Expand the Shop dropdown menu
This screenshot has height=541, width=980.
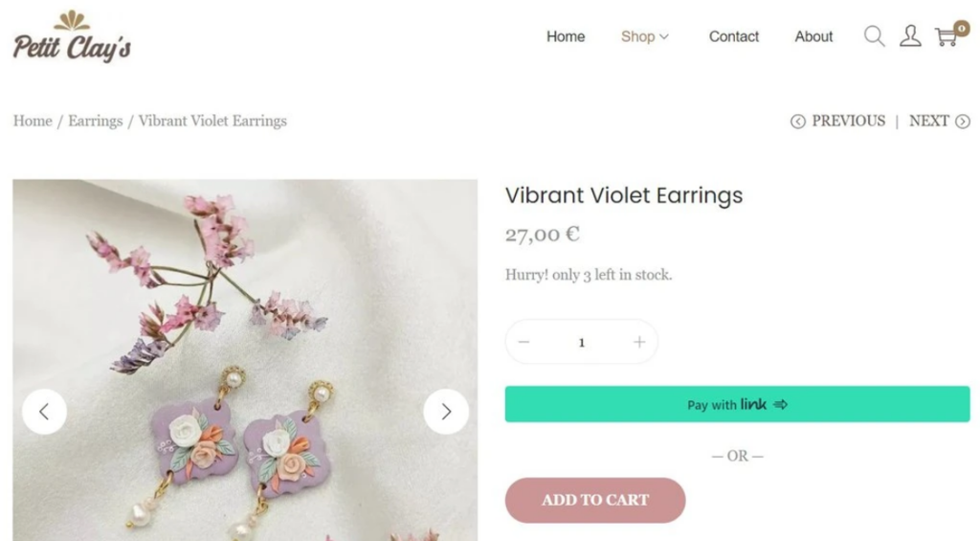[645, 37]
